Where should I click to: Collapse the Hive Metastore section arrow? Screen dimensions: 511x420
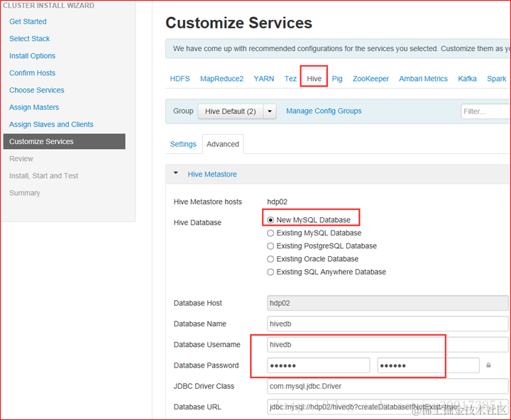(x=176, y=173)
